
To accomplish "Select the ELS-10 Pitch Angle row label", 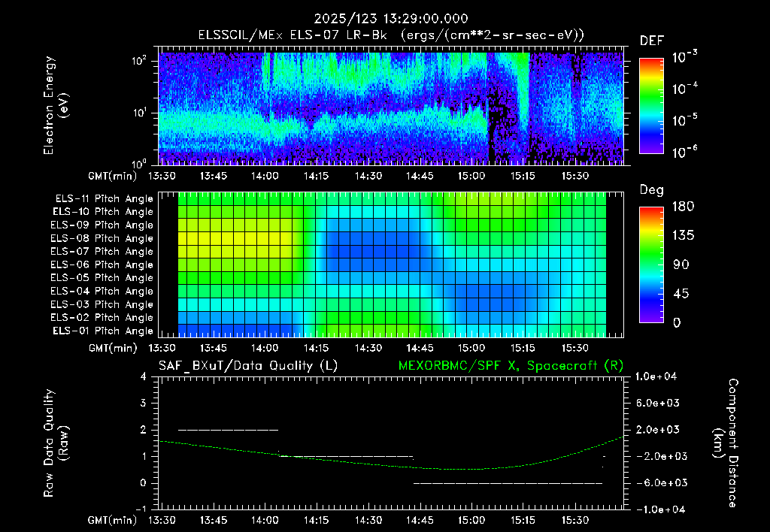I will point(103,212).
